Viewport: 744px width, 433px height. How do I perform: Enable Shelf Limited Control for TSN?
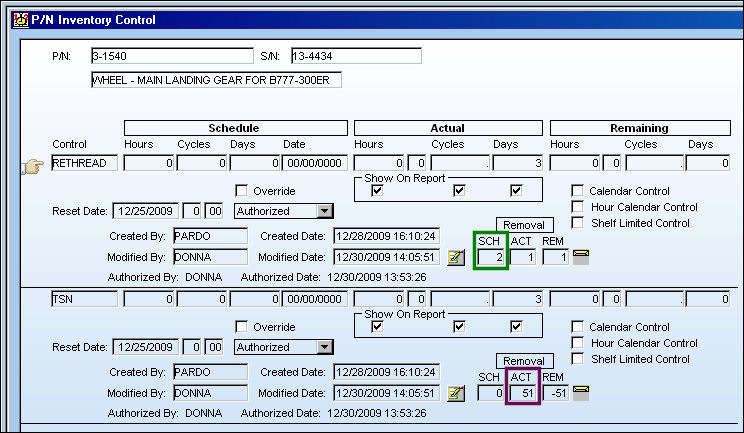point(577,359)
